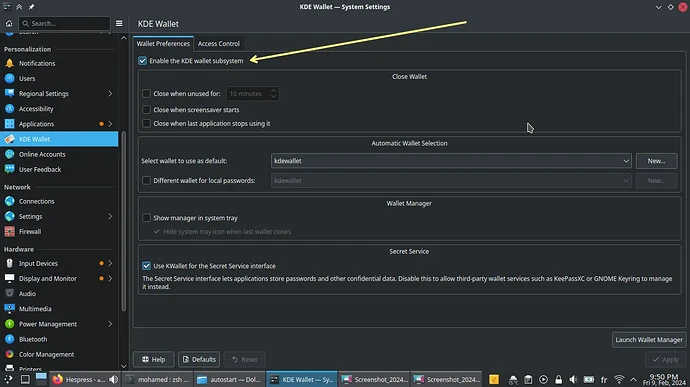Toggle Use KWallet for the Secret Service interface

click(x=147, y=266)
